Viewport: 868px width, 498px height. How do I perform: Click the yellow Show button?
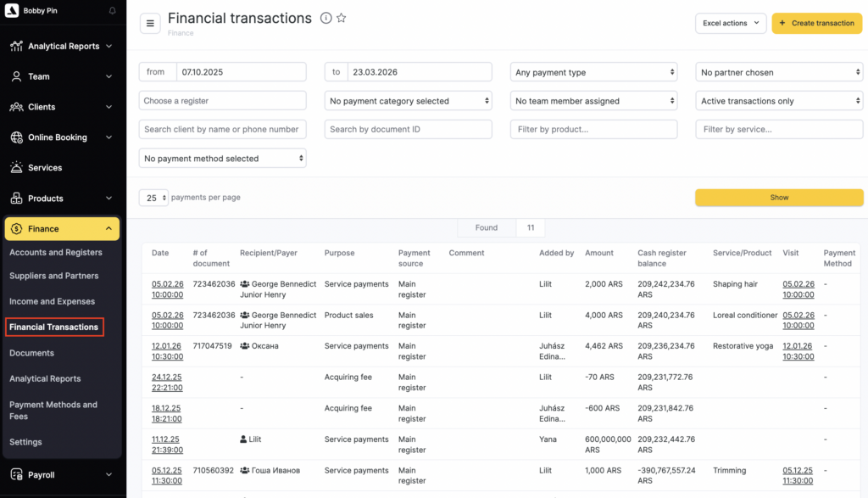pyautogui.click(x=779, y=198)
